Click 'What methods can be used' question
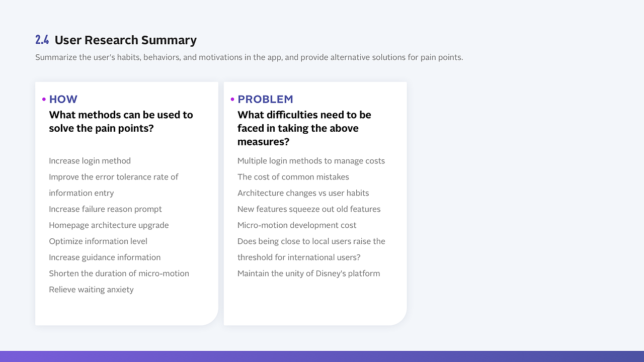Screen dimensions: 644x362 point(121,122)
